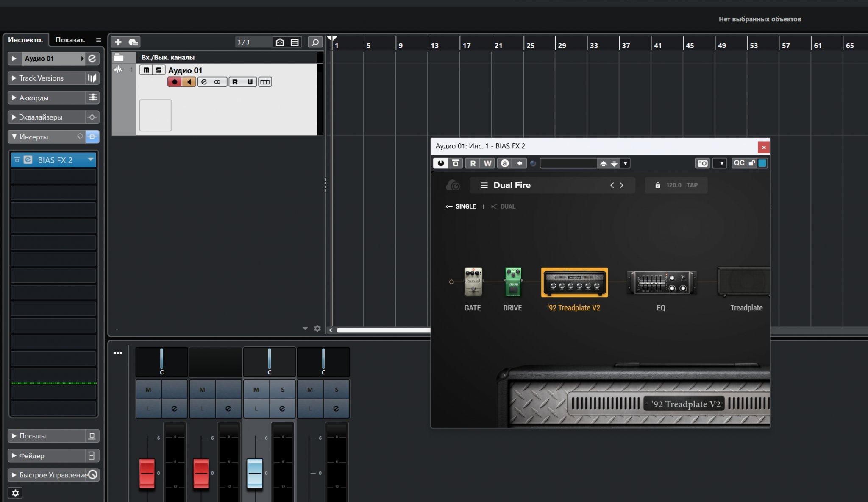Click the BIAS FX 2 snapshot camera icon
868x502 pixels.
(702, 163)
